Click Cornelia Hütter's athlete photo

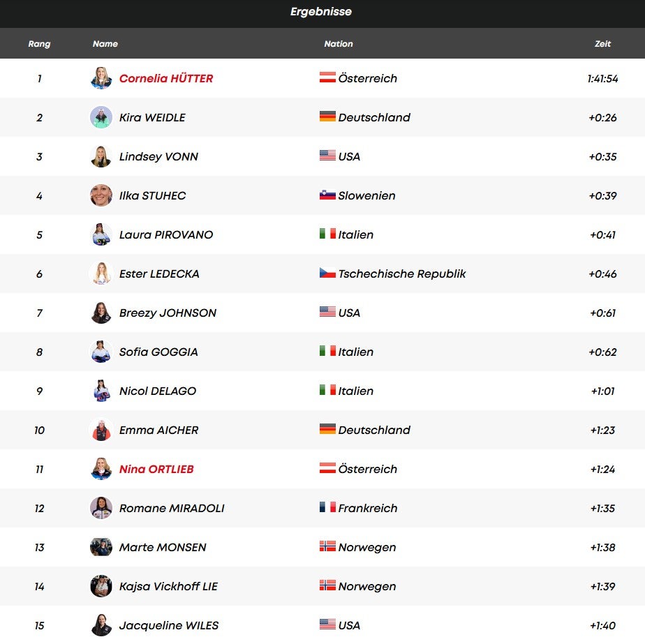coord(101,78)
